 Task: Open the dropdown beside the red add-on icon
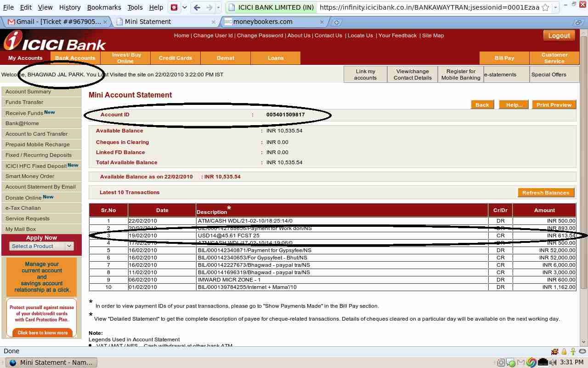click(185, 7)
